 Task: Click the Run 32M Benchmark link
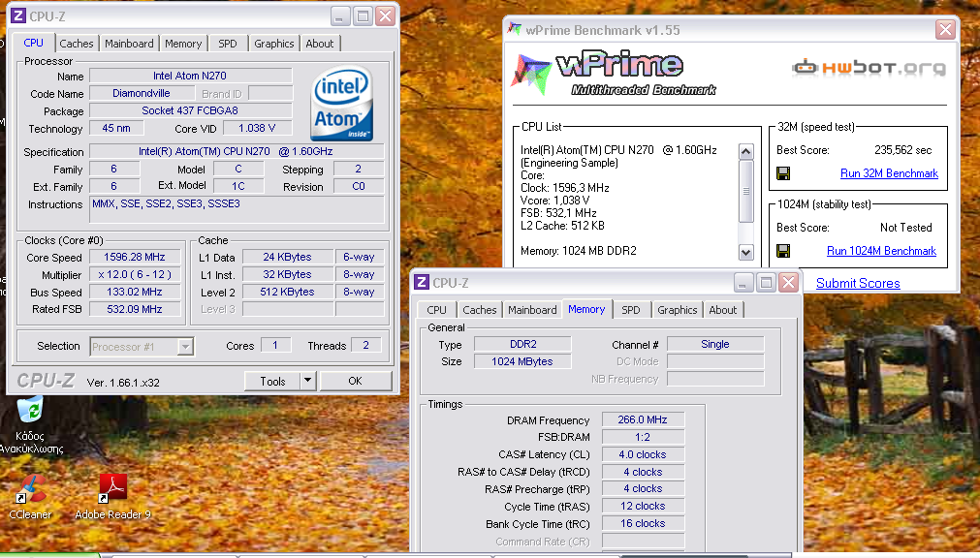point(889,173)
